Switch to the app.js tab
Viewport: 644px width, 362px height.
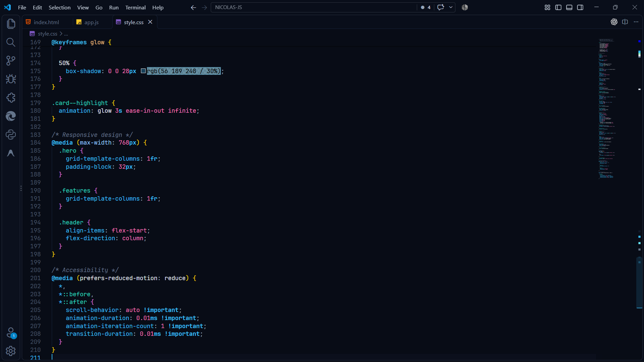[x=92, y=22]
